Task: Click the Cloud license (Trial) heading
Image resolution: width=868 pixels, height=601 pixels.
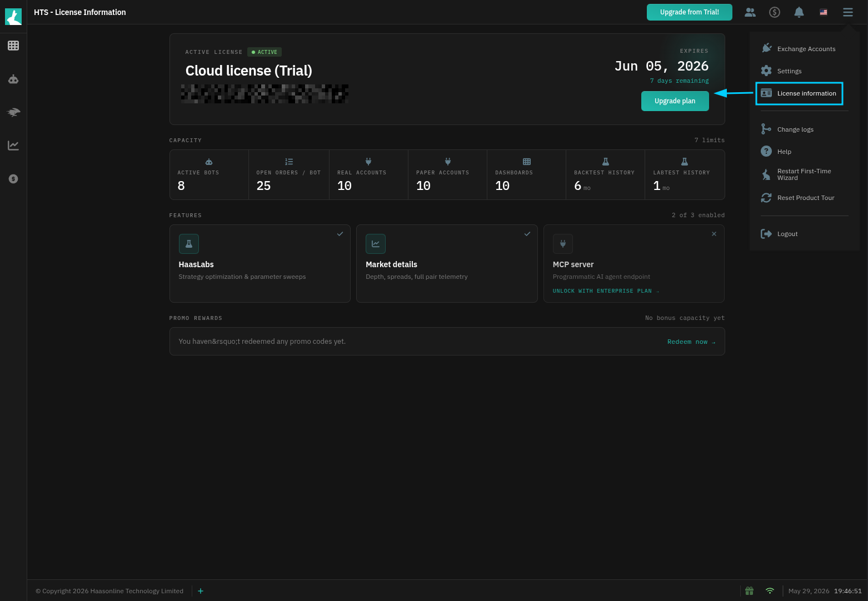Action: point(249,71)
